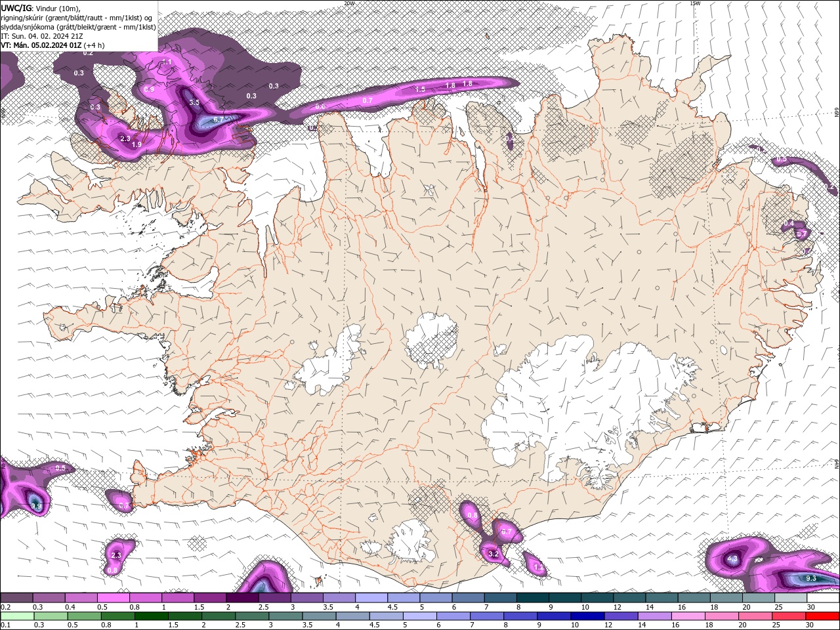Click the (+4 h) forecast offset text
Image resolution: width=840 pixels, height=630 pixels.
[x=94, y=45]
